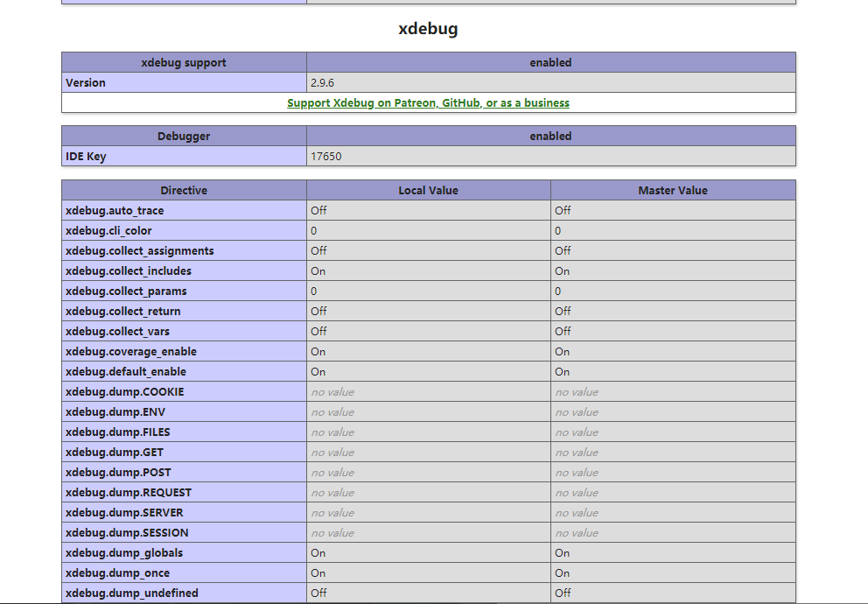Open the Support Xdebug on Patreon link
868x604 pixels.
point(428,103)
